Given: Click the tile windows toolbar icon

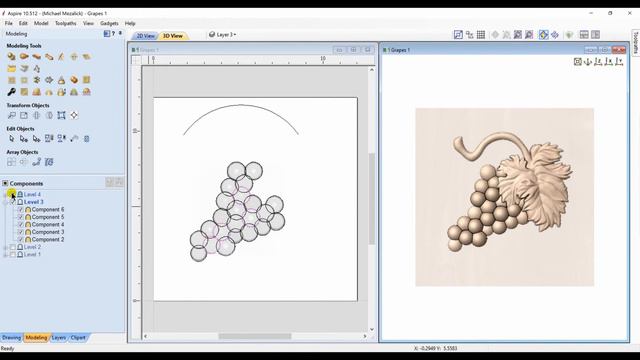Looking at the screenshot, I should pyautogui.click(x=584, y=35).
